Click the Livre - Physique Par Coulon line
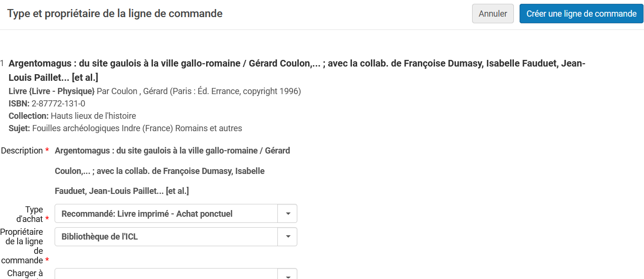The image size is (644, 279). [x=155, y=91]
